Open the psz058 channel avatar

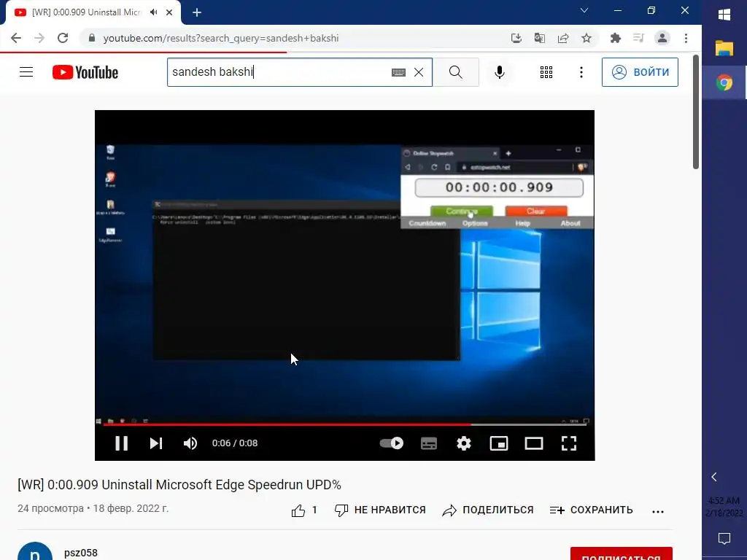(35, 551)
